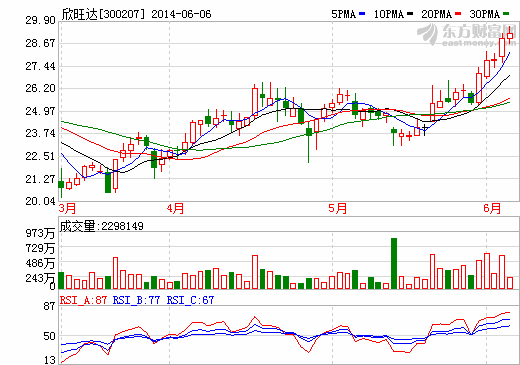The width and height of the screenshot is (520, 365).
Task: Click the black cross doji candlestick in late May
Action: 425,128
